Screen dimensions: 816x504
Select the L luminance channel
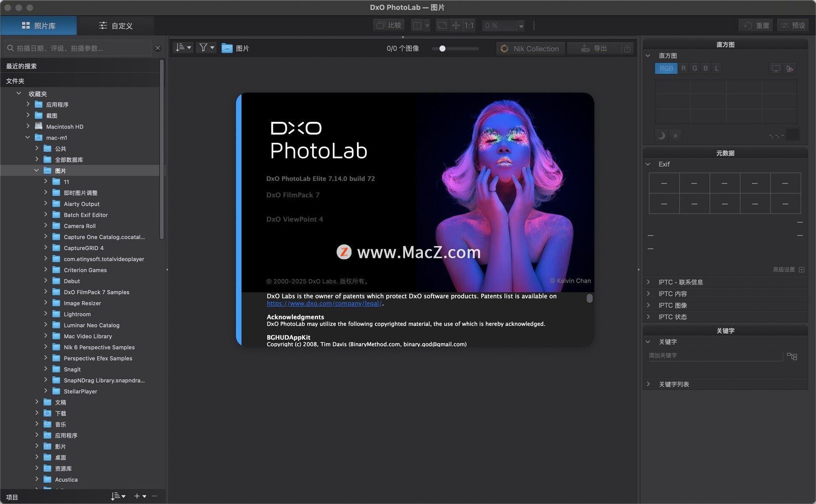(717, 68)
